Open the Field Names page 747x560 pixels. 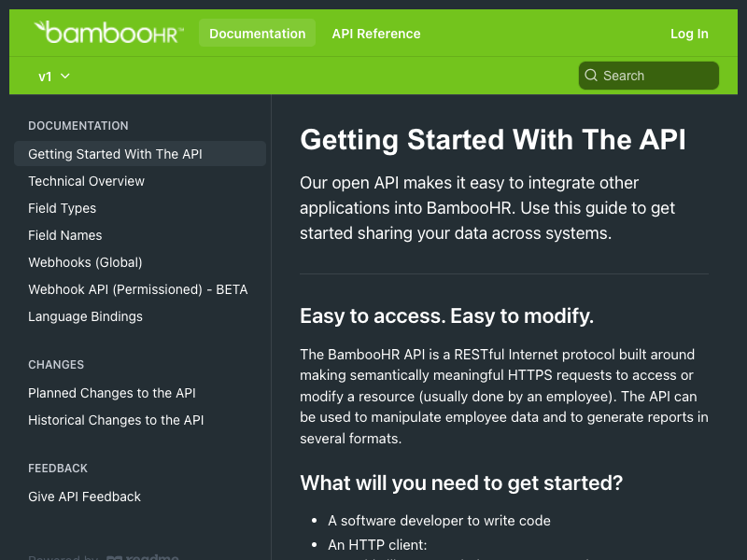point(64,235)
